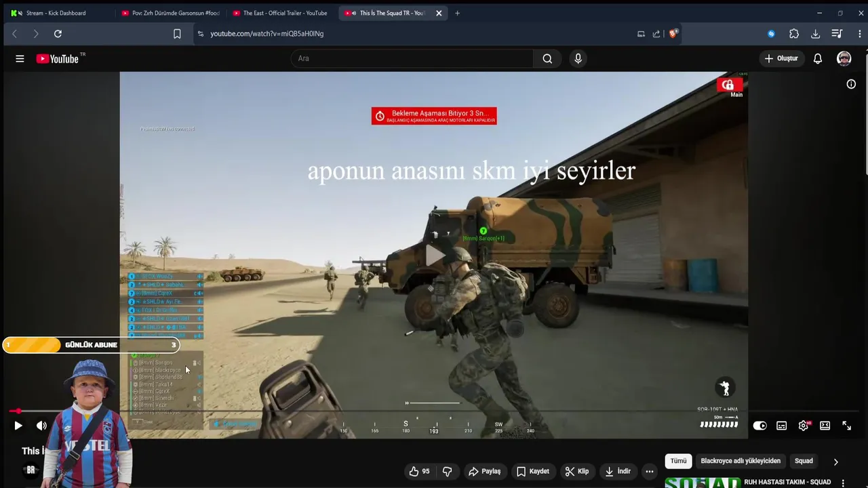Mute audio on active tab speaker icon
868x488 pixels.
point(354,13)
